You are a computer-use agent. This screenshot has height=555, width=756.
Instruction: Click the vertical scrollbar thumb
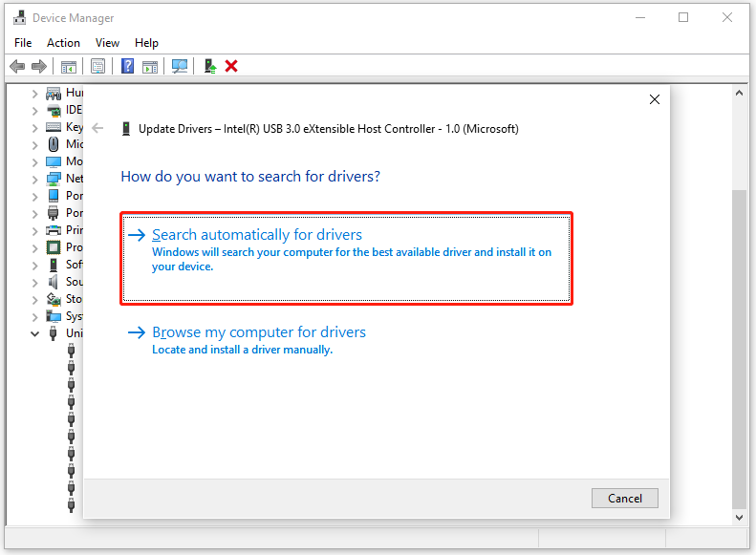point(739,349)
